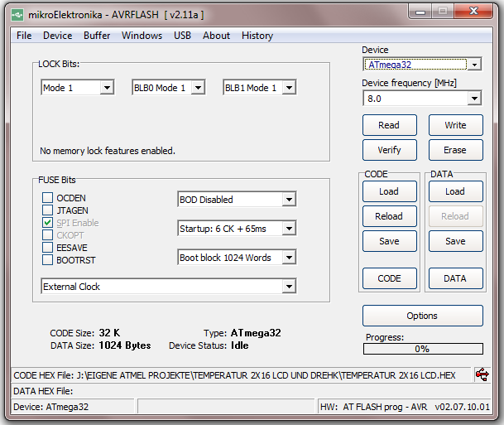This screenshot has width=504, height=425.
Task: Click Save in the CODE group
Action: point(390,241)
